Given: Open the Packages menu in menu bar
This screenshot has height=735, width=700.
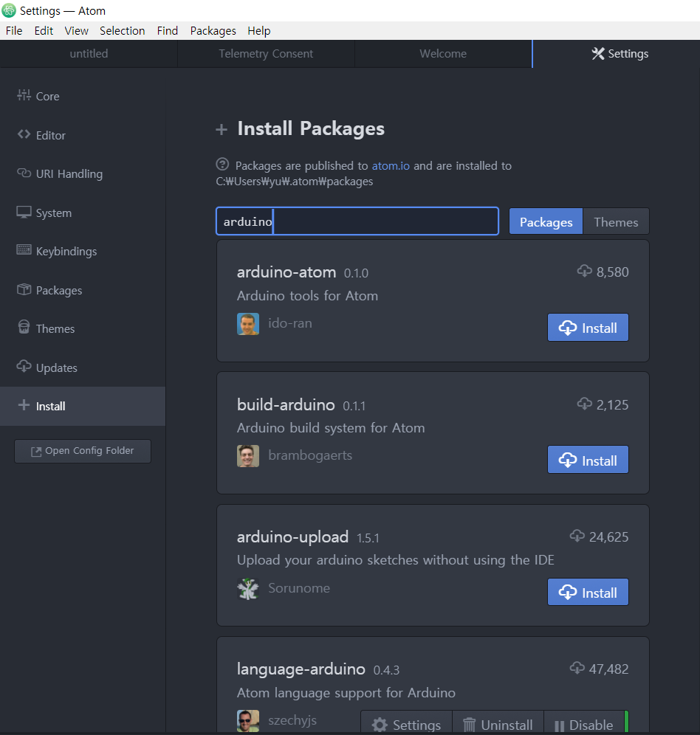Looking at the screenshot, I should pos(213,31).
